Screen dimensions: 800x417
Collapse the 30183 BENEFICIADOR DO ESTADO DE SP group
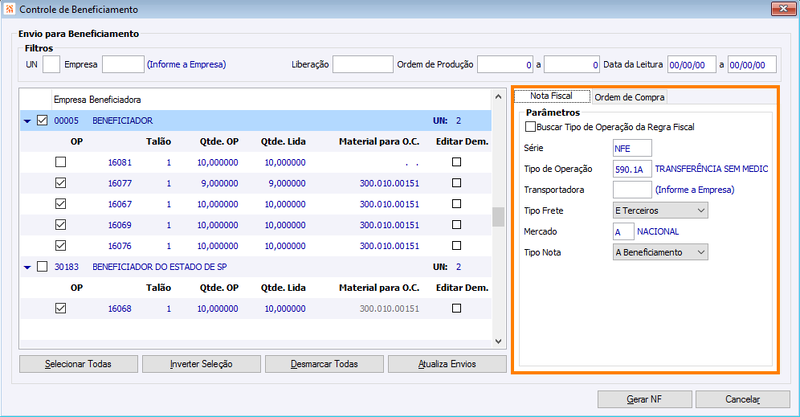point(28,267)
